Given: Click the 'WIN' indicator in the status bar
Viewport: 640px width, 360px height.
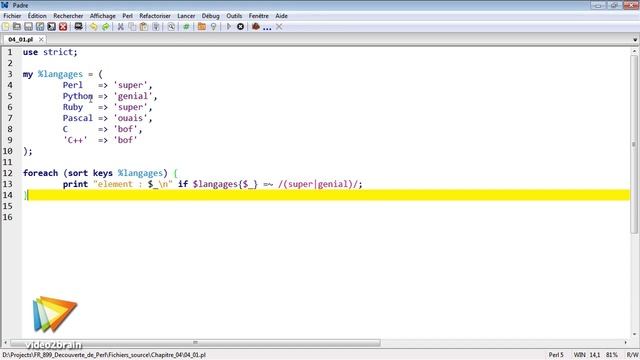Looking at the screenshot, I should 580,355.
